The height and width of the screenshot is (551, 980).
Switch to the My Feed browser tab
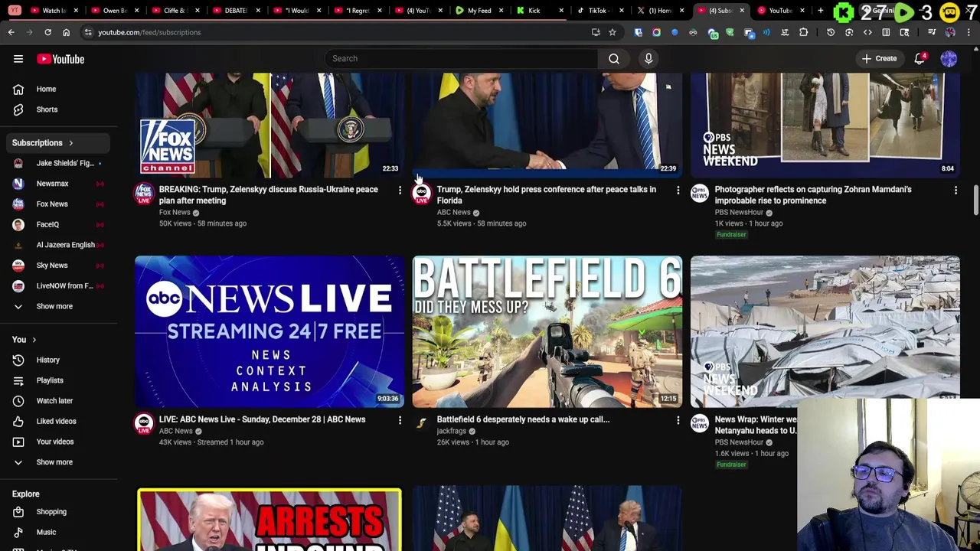(x=479, y=11)
